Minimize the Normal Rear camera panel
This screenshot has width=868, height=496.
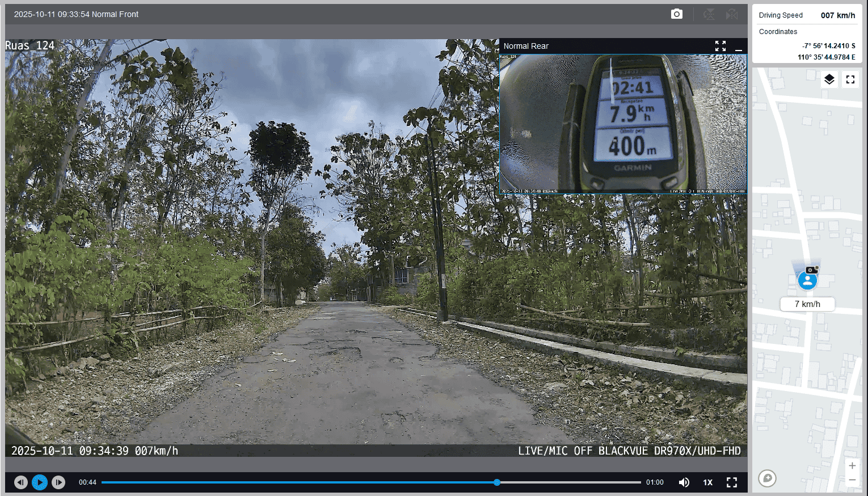[x=738, y=46]
